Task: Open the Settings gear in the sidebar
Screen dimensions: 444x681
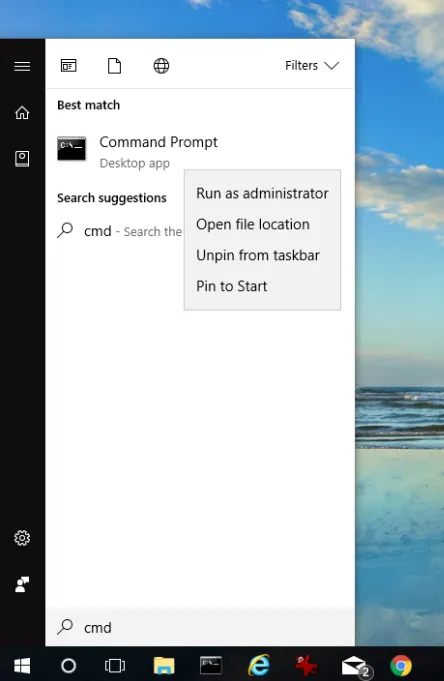Action: pyautogui.click(x=22, y=538)
